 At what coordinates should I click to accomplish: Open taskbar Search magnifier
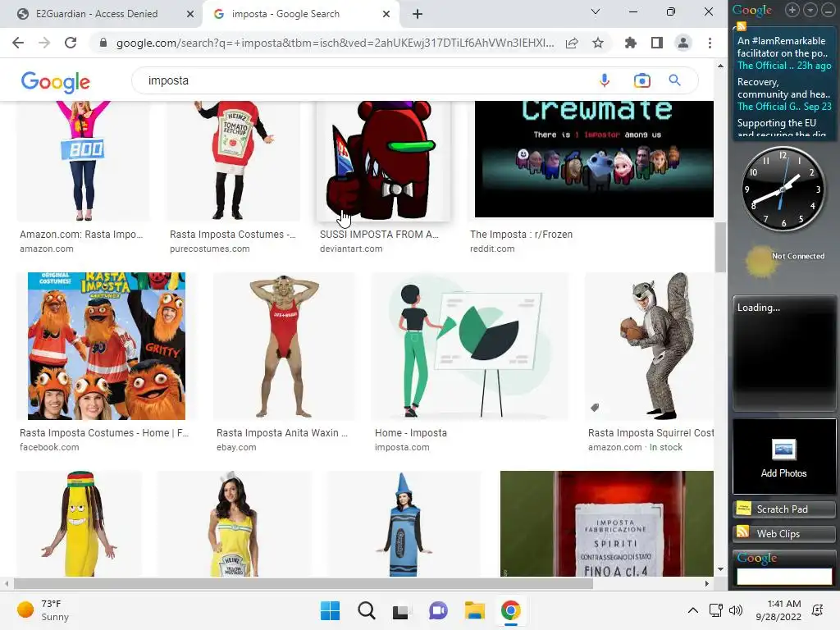click(x=367, y=610)
